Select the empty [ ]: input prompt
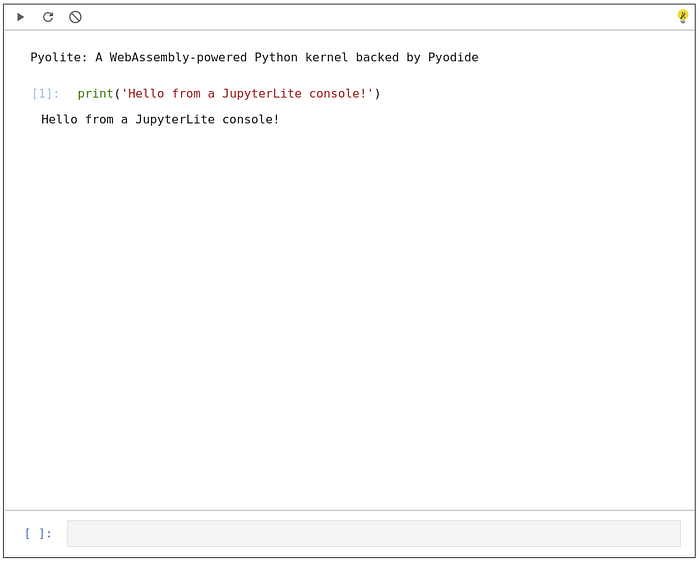Screen dimensions: 700x564 click(38, 533)
